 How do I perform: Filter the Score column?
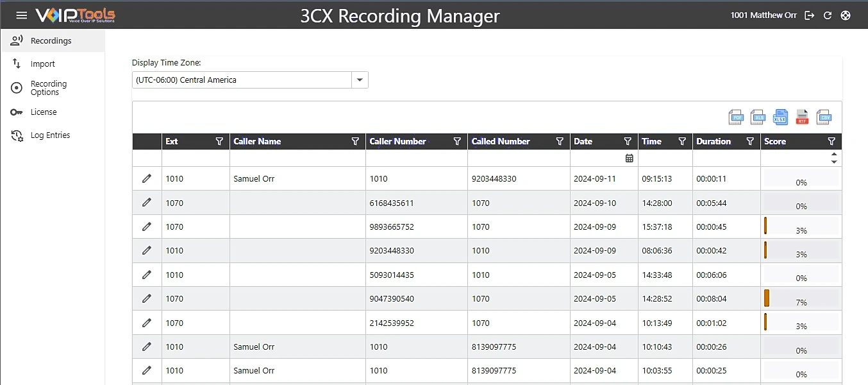pyautogui.click(x=831, y=142)
